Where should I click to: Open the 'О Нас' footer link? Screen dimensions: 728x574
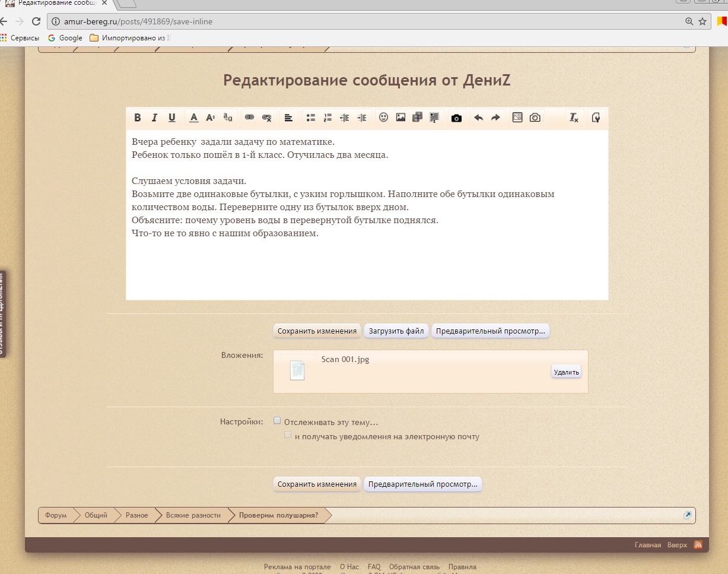pos(349,567)
